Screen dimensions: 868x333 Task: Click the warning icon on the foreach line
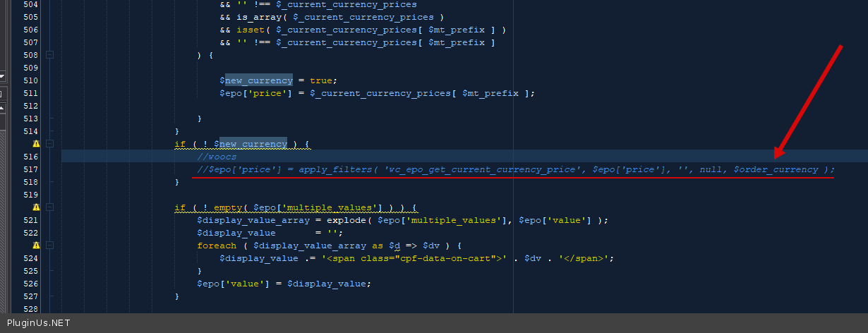36,246
